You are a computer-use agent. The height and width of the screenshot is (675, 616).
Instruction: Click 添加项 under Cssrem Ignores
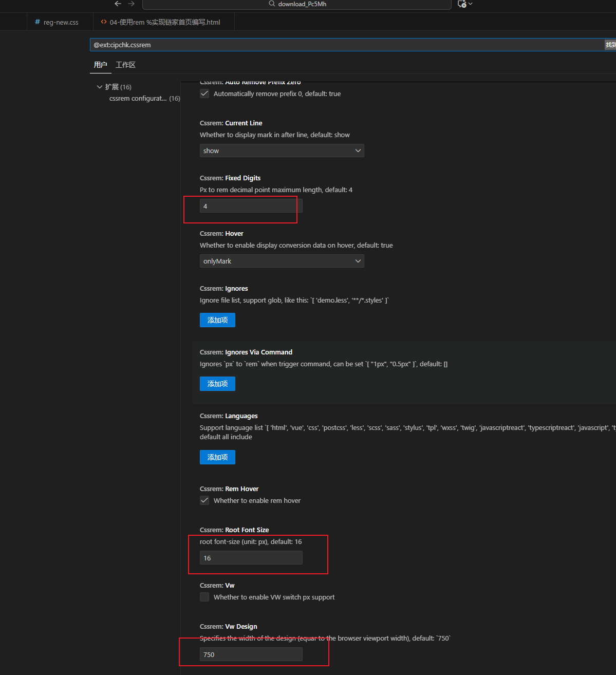[217, 320]
